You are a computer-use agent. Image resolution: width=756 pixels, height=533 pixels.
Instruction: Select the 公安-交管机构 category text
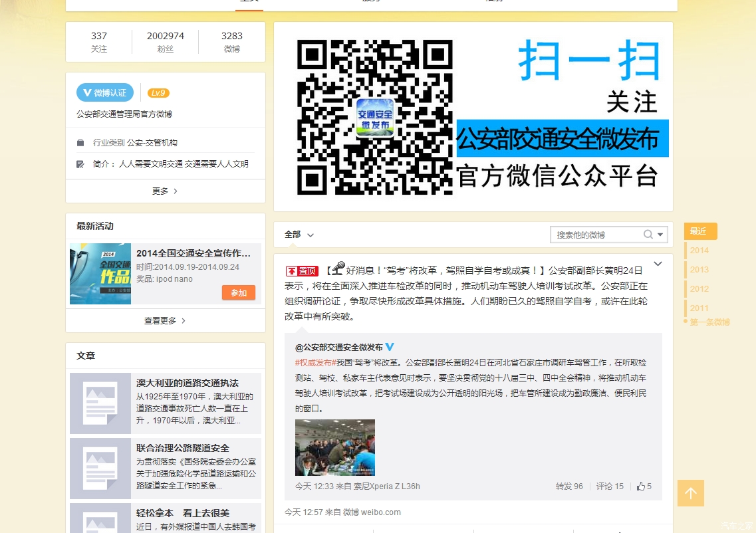coord(152,143)
